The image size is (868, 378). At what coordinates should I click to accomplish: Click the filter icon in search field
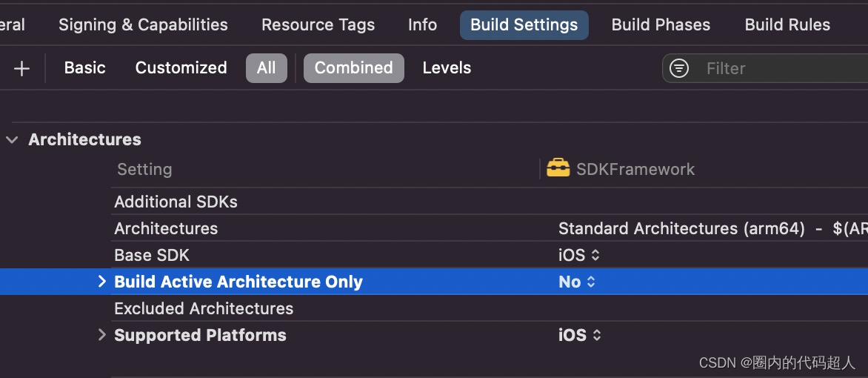click(x=678, y=68)
